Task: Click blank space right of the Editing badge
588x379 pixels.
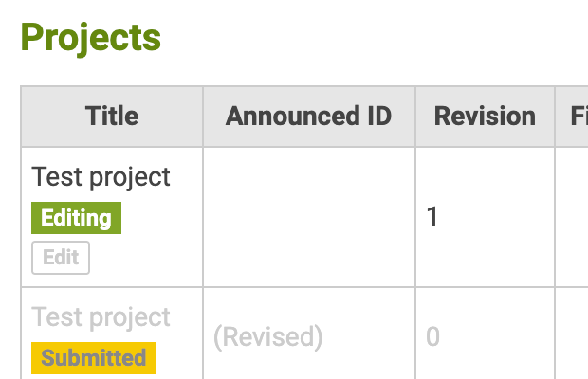Action: coord(159,219)
